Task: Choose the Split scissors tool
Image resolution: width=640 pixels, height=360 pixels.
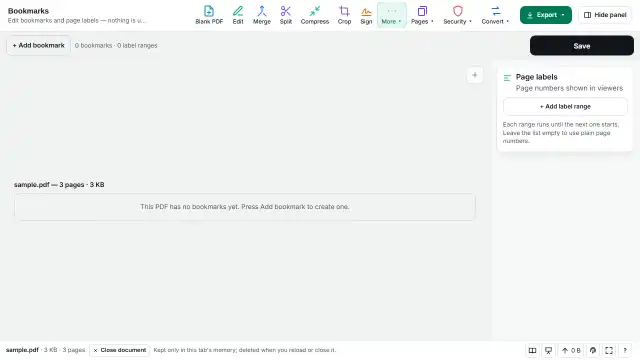Action: 286,15
